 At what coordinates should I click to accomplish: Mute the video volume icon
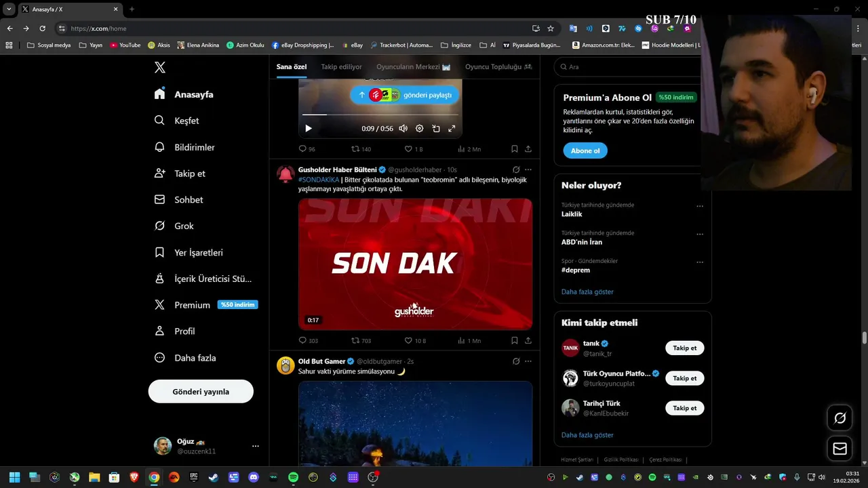[x=403, y=129]
